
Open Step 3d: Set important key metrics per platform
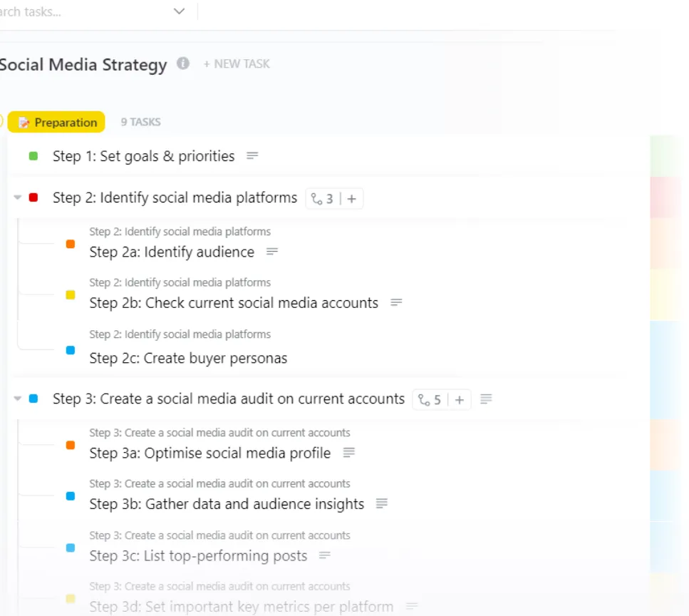pos(242,607)
